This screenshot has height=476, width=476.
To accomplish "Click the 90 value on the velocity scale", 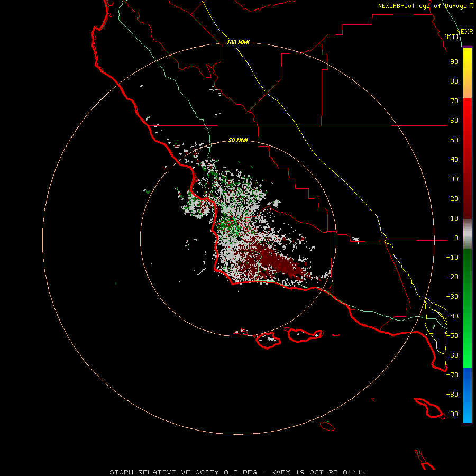I will 454,62.
